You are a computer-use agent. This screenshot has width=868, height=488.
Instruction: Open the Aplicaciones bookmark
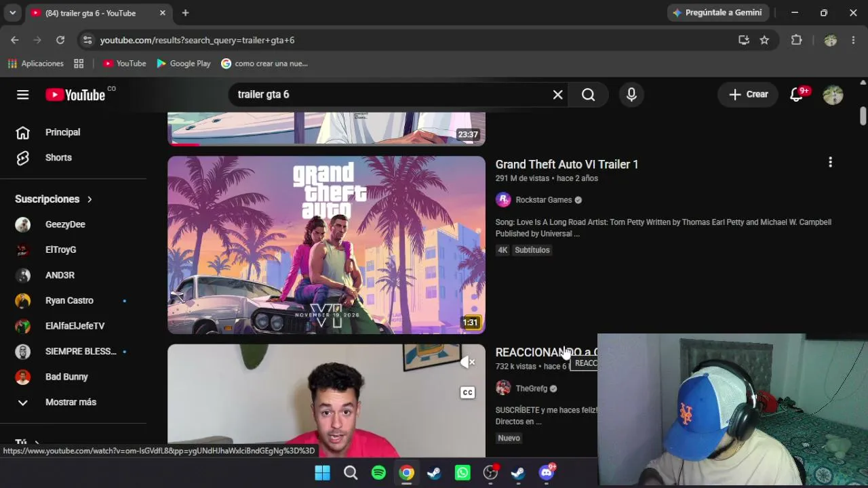coord(36,64)
